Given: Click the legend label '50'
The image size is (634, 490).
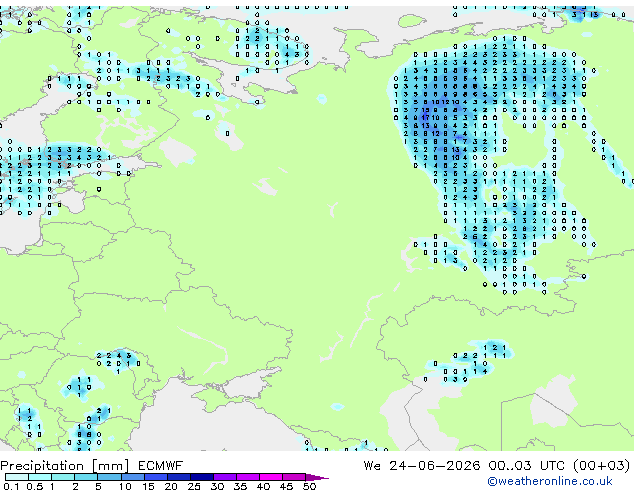Looking at the screenshot, I should pyautogui.click(x=310, y=486).
